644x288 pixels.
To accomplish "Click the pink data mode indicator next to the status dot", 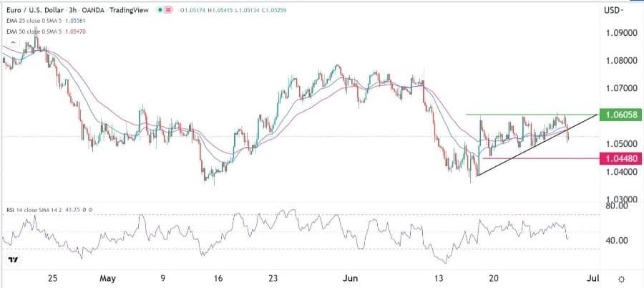I will pos(168,9).
